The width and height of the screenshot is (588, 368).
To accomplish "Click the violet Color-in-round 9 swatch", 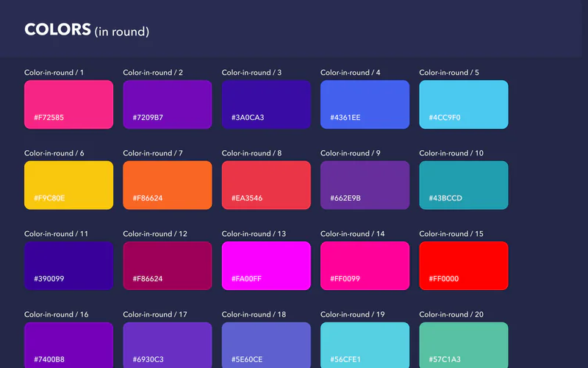I will [365, 185].
